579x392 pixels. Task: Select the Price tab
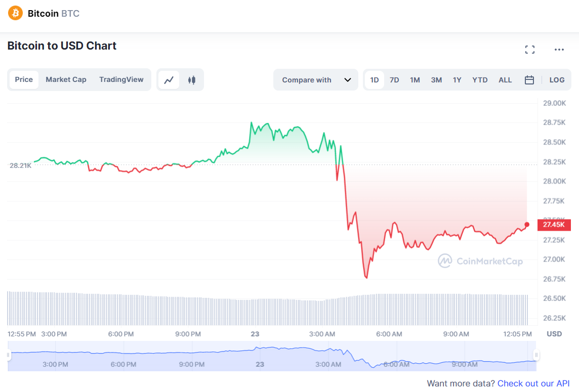[x=24, y=79]
